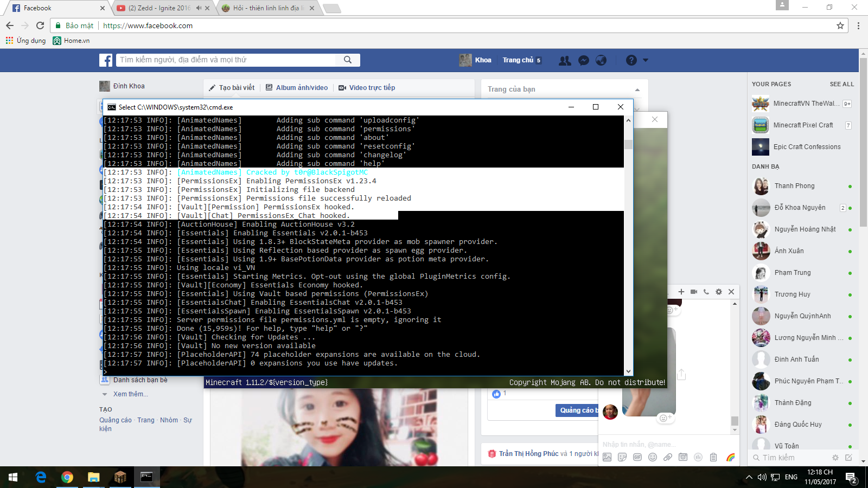Open the Home.vn bookmark

click(x=71, y=41)
